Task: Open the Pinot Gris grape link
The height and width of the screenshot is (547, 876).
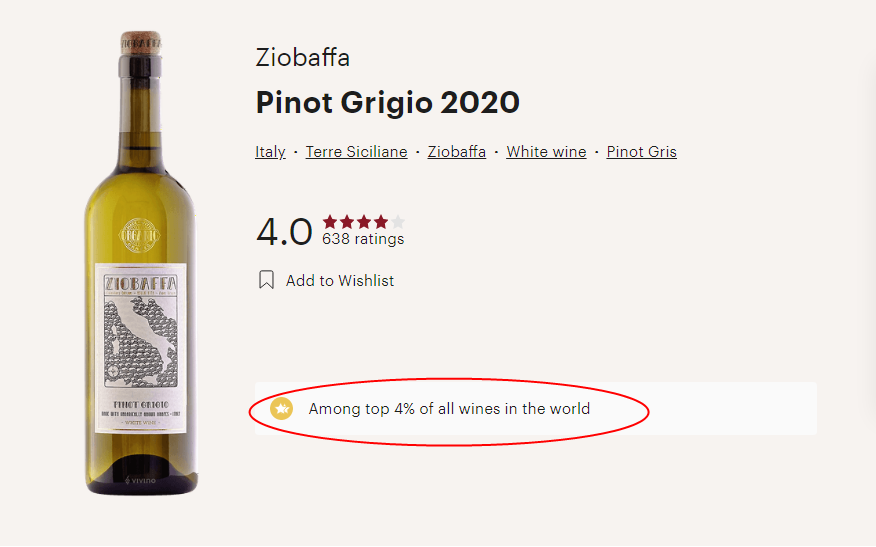Action: pyautogui.click(x=641, y=152)
